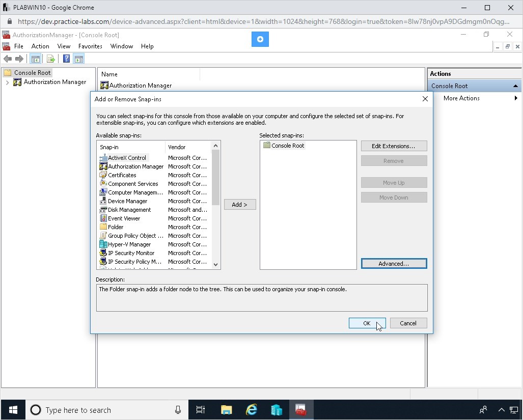The image size is (523, 420).
Task: Collapse the Console Root actions section
Action: tap(515, 86)
